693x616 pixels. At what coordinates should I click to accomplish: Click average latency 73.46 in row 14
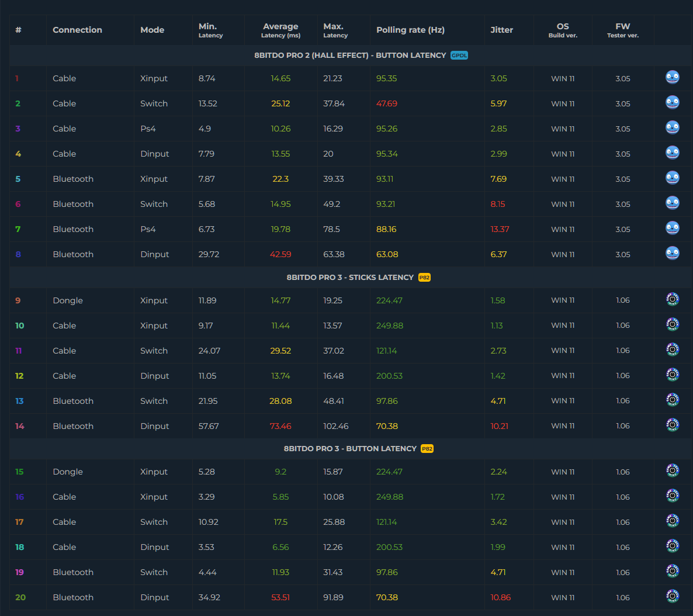(x=280, y=427)
